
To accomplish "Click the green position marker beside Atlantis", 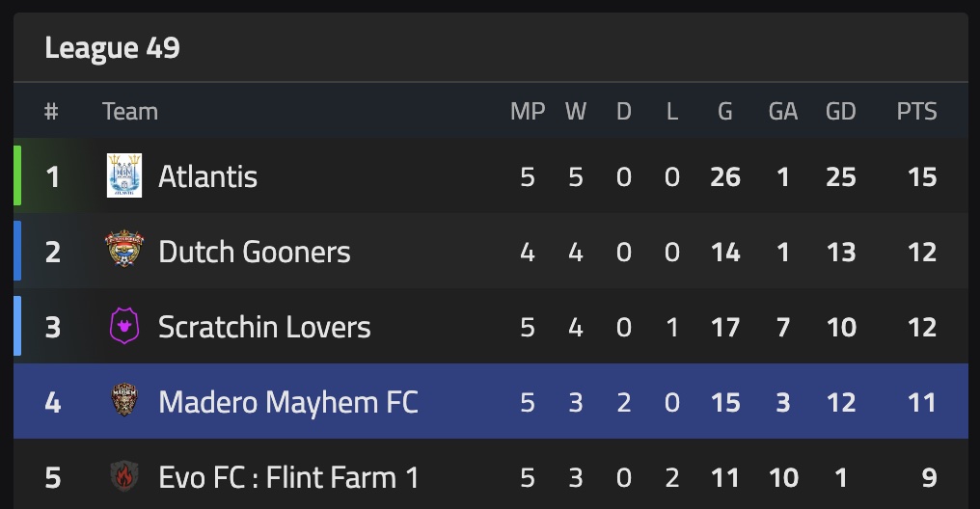I will click(x=17, y=176).
